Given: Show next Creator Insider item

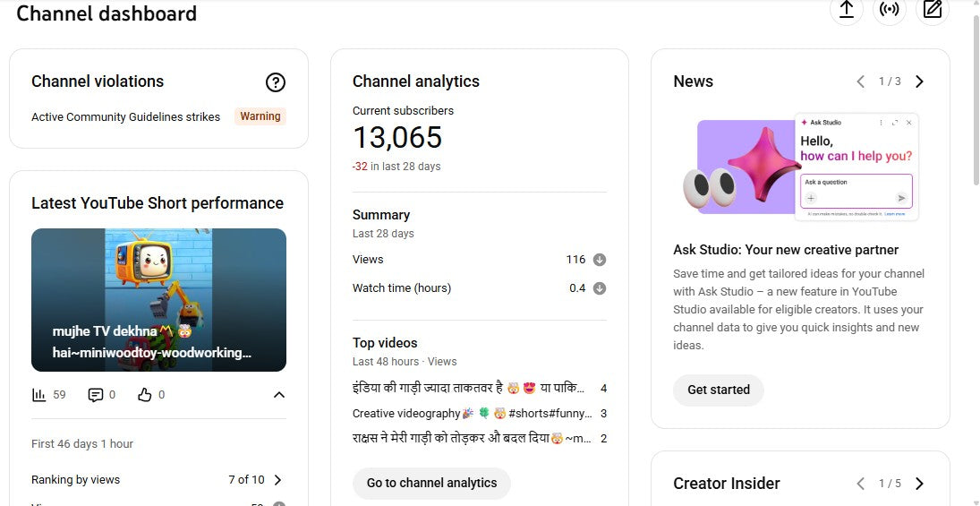Looking at the screenshot, I should 919,484.
